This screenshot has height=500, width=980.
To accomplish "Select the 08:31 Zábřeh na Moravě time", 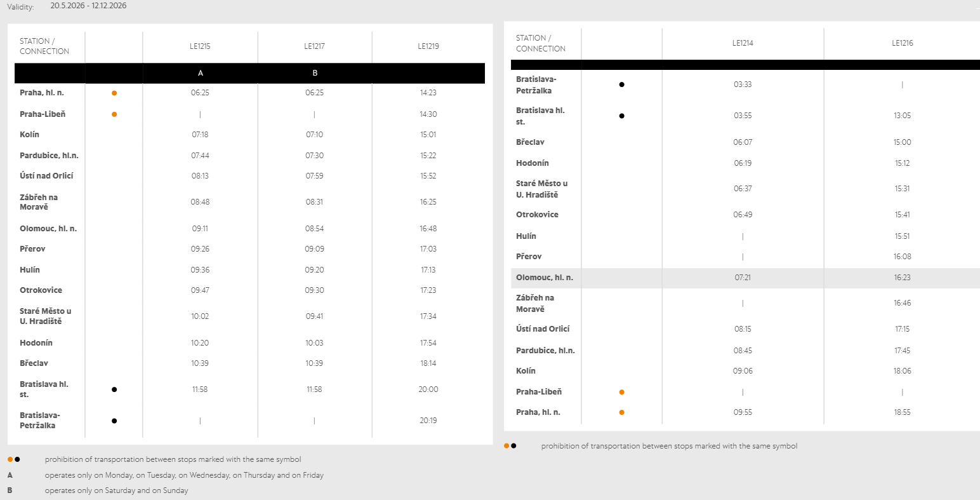I will 314,202.
